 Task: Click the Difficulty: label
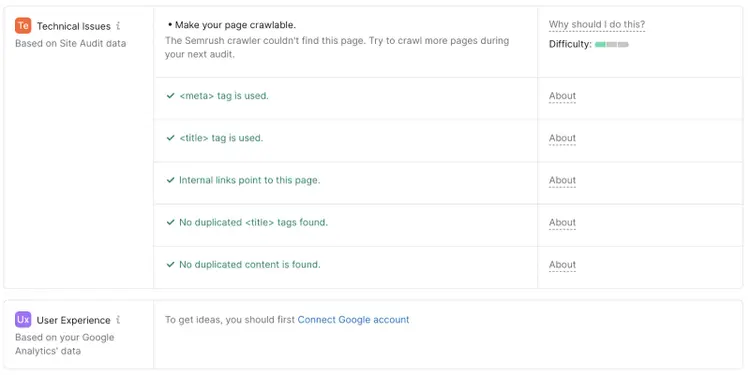click(x=570, y=44)
